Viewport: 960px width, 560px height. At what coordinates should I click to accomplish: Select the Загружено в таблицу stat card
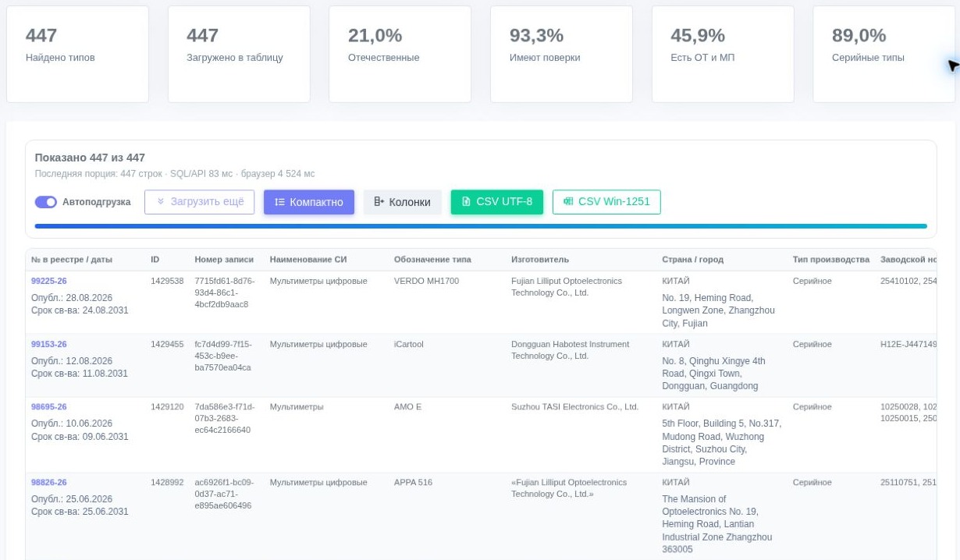click(x=239, y=54)
